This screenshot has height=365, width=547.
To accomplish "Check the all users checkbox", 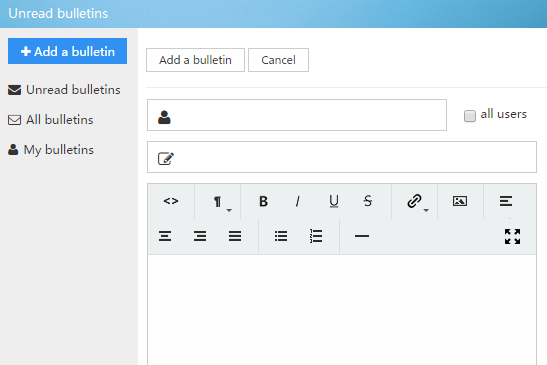I will (x=470, y=116).
